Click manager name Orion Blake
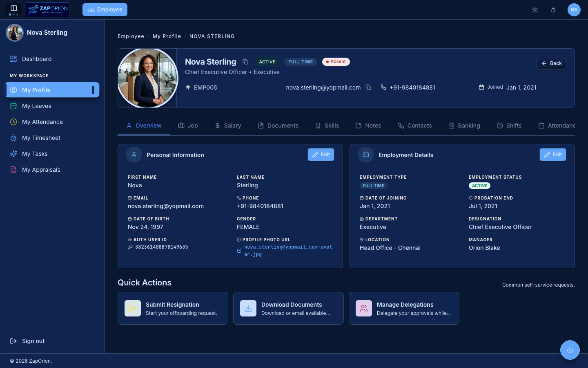Screen dimensions: 588x368 point(484,248)
